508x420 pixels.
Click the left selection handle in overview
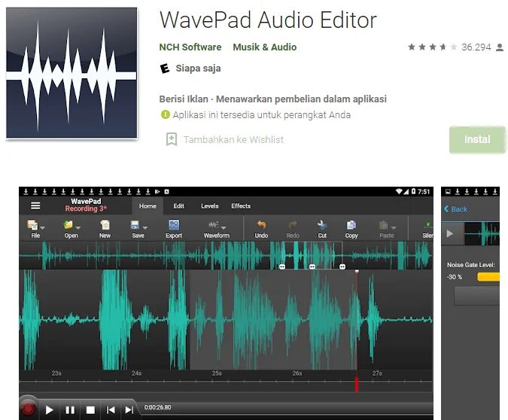coord(282,266)
